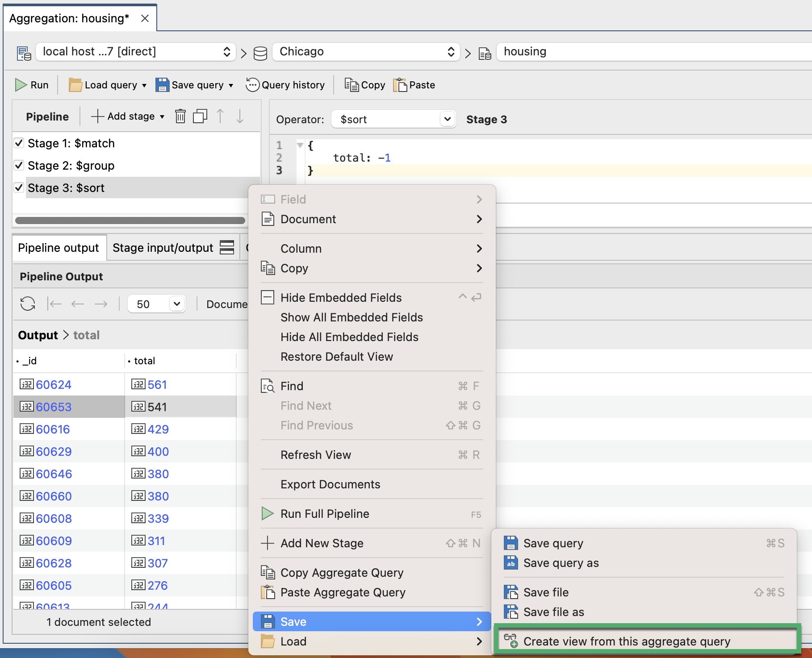
Task: Go to first page of output results
Action: pos(54,304)
